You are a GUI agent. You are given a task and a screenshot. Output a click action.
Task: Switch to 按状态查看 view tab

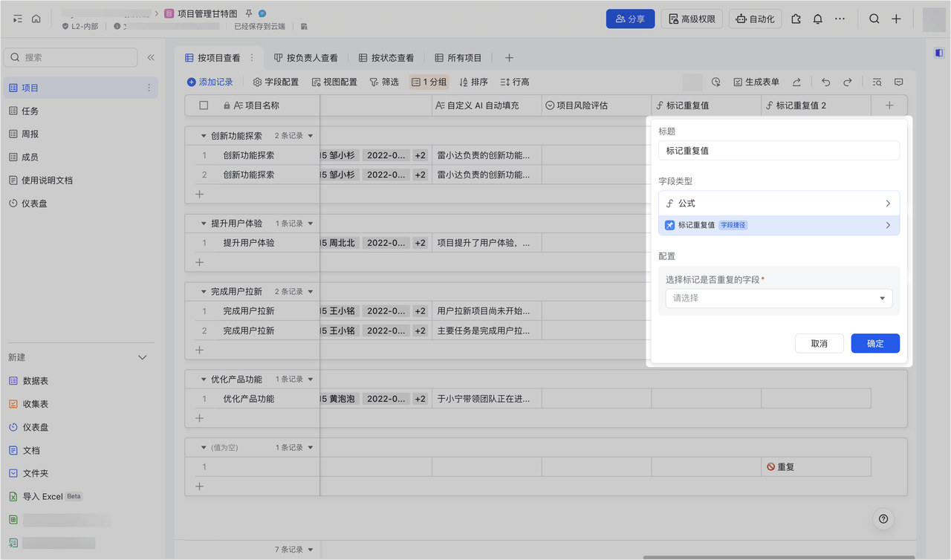pyautogui.click(x=386, y=58)
